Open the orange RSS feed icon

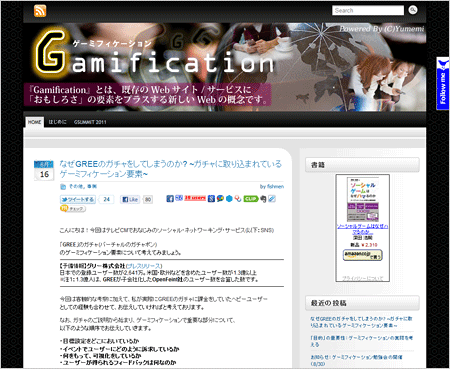pos(40,11)
